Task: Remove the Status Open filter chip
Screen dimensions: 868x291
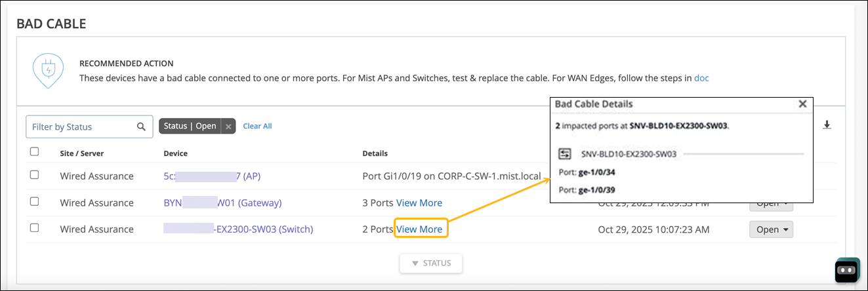Action: point(228,126)
